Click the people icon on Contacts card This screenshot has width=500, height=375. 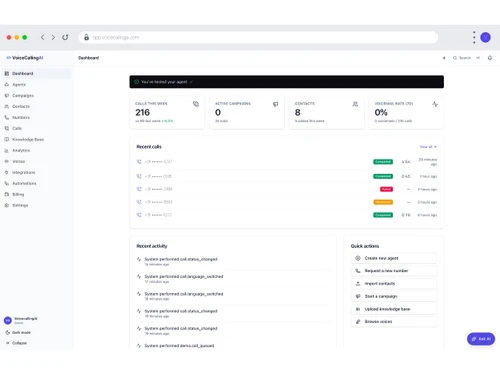click(x=355, y=104)
